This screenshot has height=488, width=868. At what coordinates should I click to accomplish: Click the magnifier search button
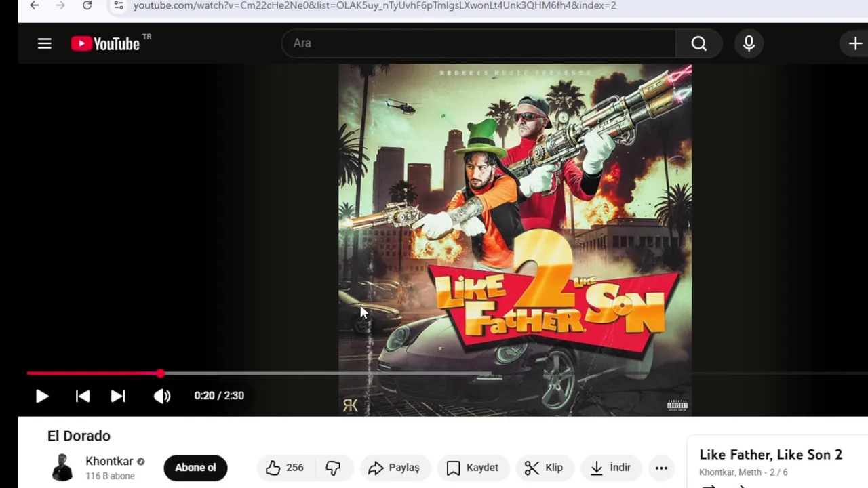click(699, 43)
